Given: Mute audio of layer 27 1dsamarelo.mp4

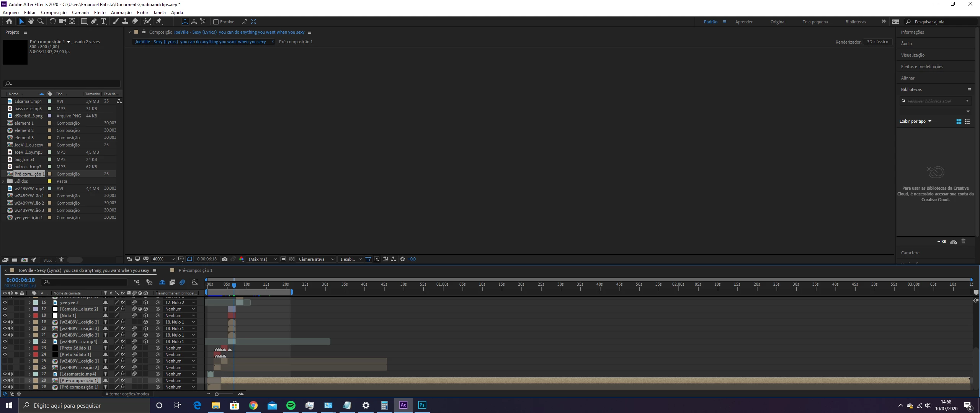Looking at the screenshot, I should (x=11, y=374).
